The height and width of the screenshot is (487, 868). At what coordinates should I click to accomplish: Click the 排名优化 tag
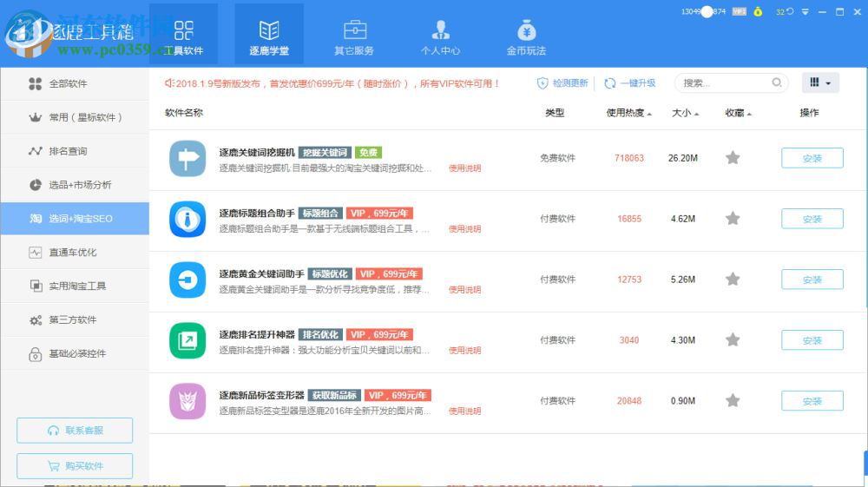(320, 335)
